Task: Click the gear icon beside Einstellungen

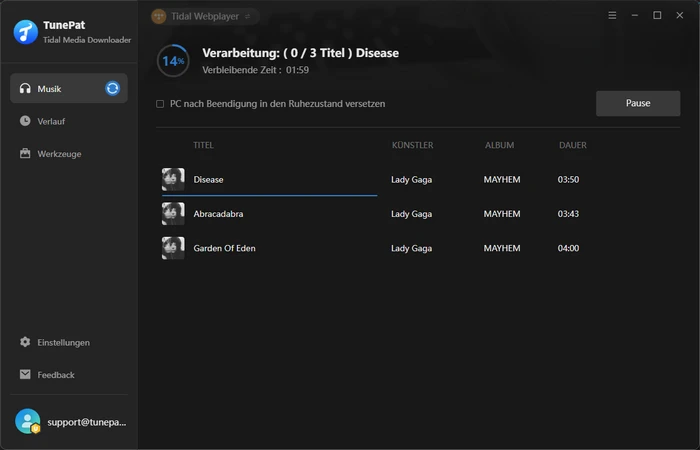Action: point(25,342)
